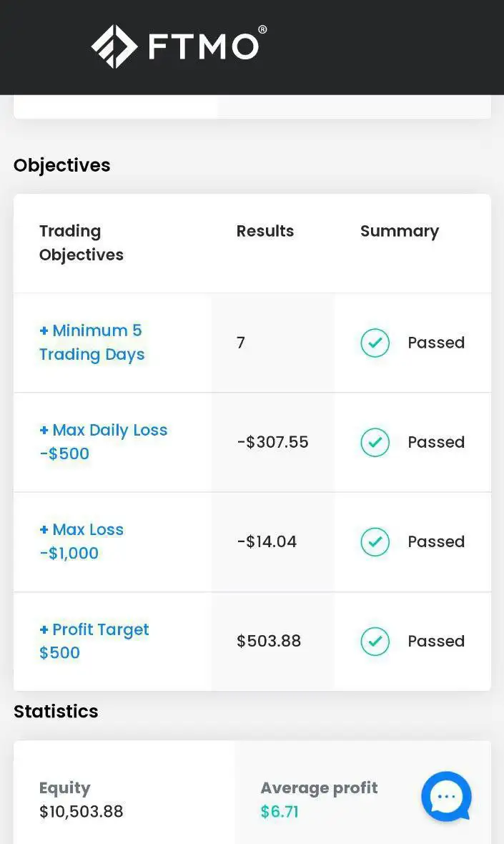The image size is (504, 844).
Task: Click the Summary column header
Action: 399,231
